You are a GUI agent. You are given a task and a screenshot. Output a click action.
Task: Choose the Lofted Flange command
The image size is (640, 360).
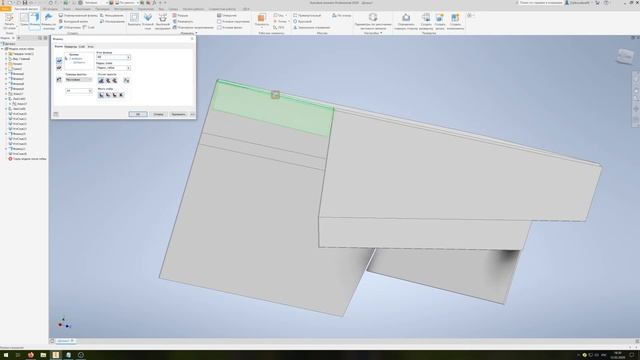tap(78, 15)
